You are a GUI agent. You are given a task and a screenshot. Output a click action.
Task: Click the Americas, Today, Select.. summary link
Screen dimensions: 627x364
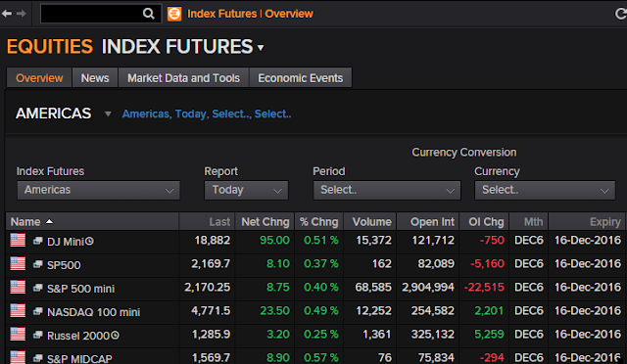pos(207,114)
